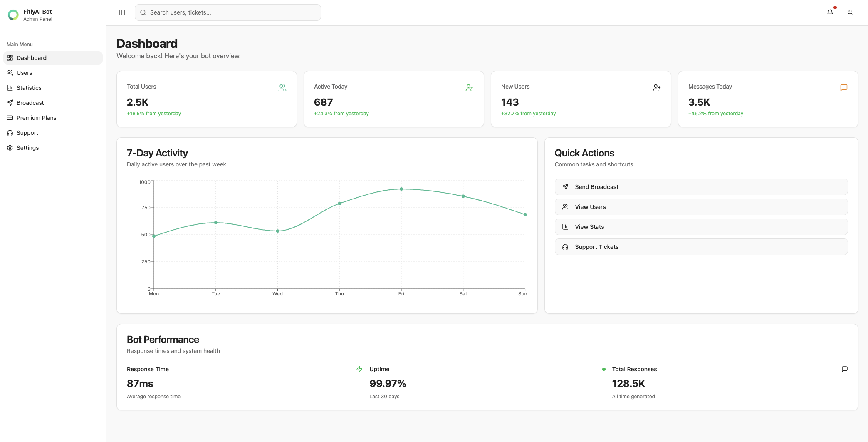Screen dimensions: 868x442
Task: Click the Support headset icon in sidebar
Action: [x=10, y=133]
